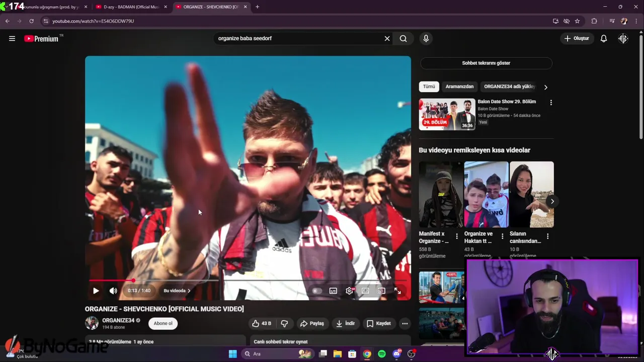Open Balon Date Show 29. Bölüm thumbnail
644x362 pixels.
[447, 114]
